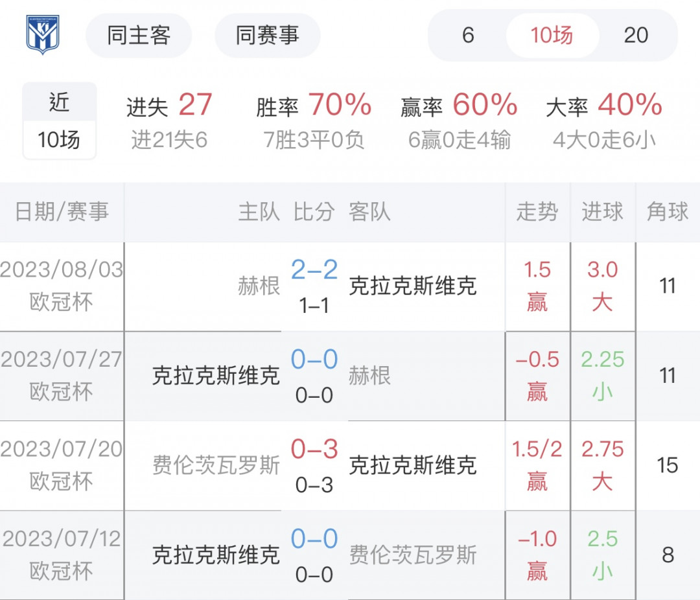Open the 0-3 score against 费伦茨瓦罗斯

pyautogui.click(x=314, y=449)
